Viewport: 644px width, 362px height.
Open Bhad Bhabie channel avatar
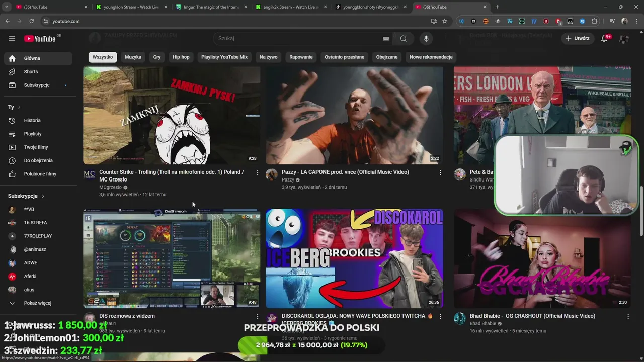point(460,318)
